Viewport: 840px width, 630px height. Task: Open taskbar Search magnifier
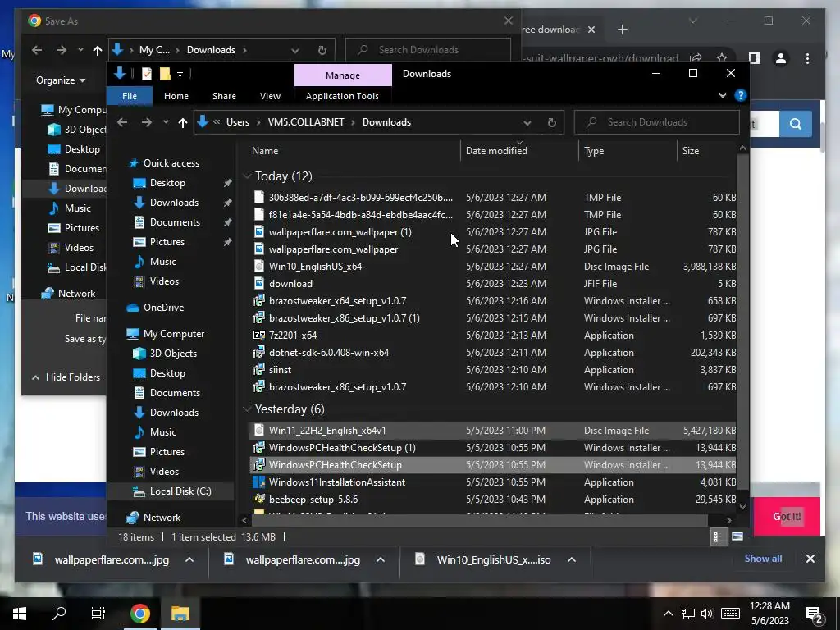(59, 614)
